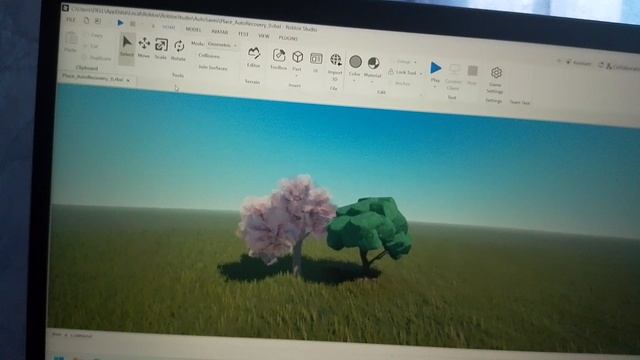
Task: Click the grayed-out Current Client button
Action: pyautogui.click(x=454, y=77)
